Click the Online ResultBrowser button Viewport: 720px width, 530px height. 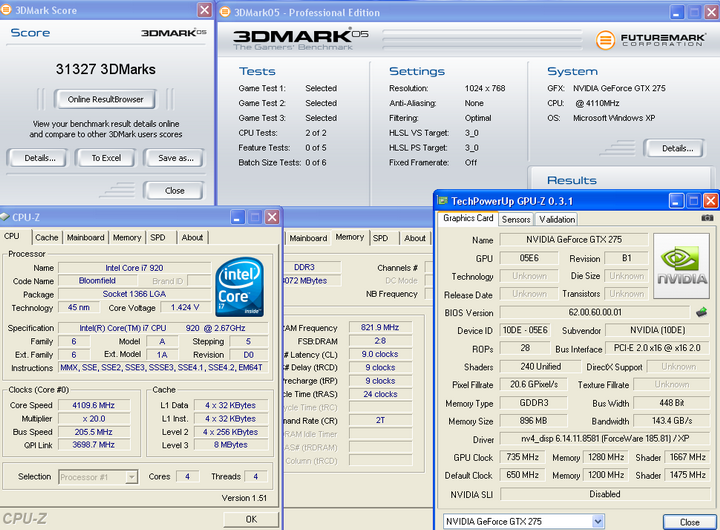click(x=106, y=99)
